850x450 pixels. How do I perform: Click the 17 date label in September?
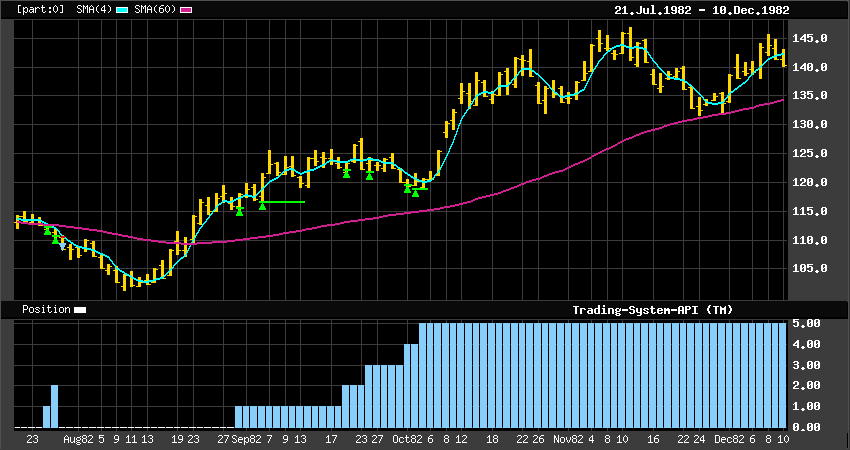tap(331, 439)
